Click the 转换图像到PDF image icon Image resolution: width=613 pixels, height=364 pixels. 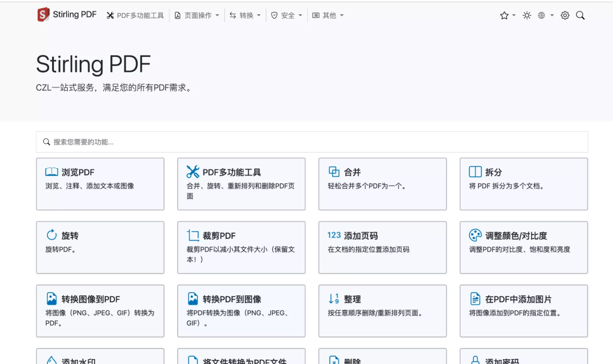tap(51, 299)
